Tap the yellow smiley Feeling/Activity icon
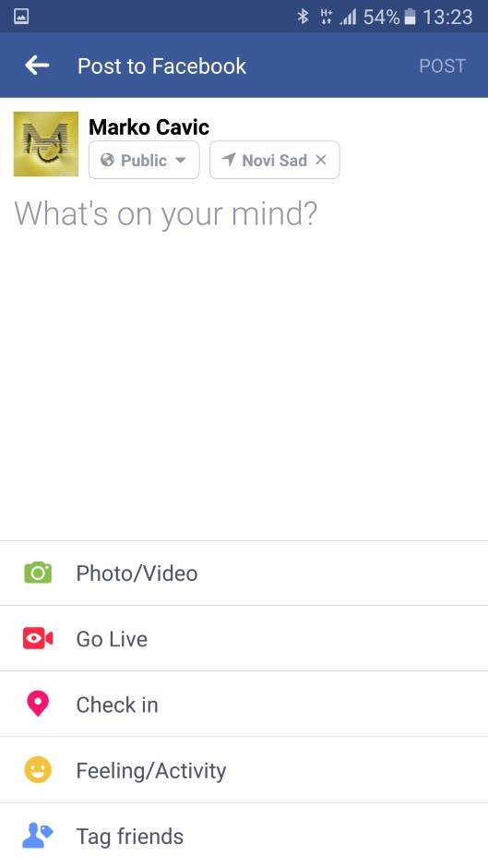The height and width of the screenshot is (868, 488). click(38, 770)
